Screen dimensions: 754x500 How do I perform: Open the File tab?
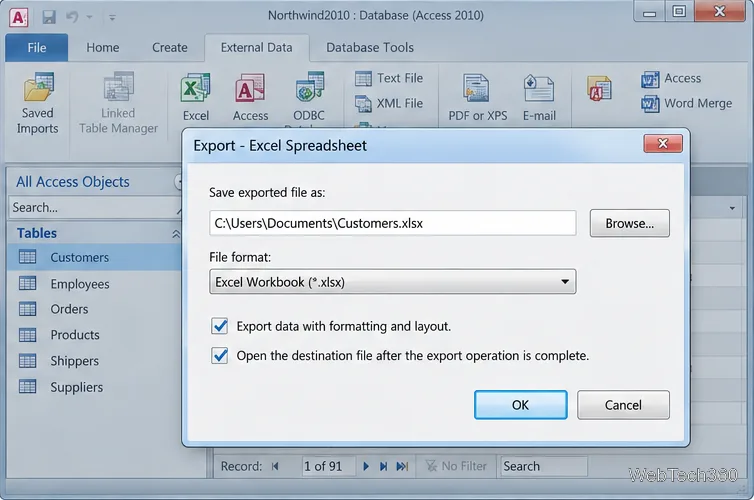click(x=37, y=48)
